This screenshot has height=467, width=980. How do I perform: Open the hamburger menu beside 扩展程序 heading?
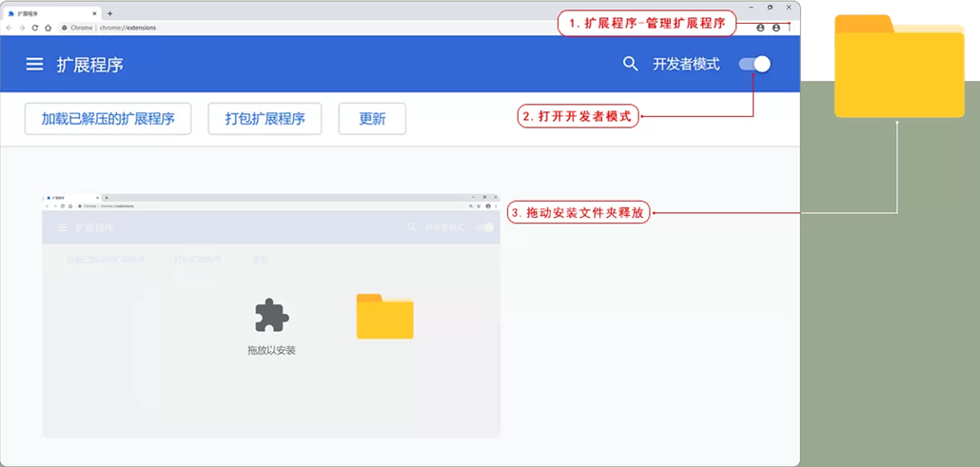(34, 65)
